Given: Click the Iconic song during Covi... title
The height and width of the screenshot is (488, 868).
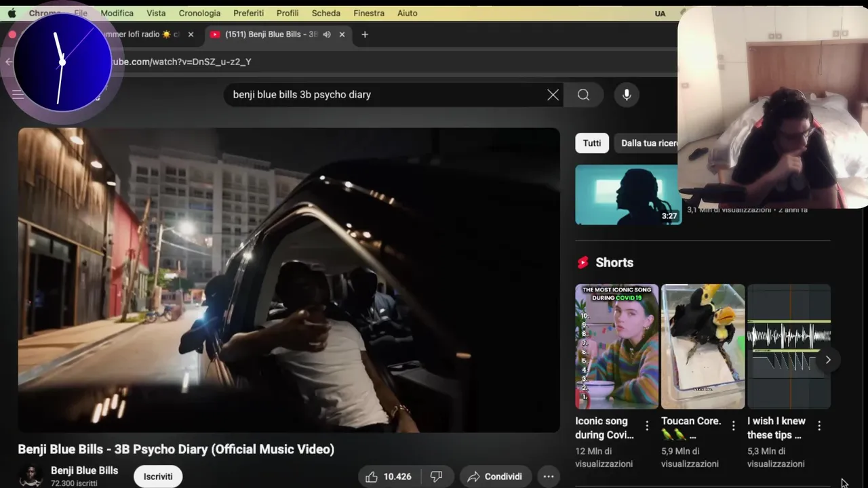Looking at the screenshot, I should 604,428.
